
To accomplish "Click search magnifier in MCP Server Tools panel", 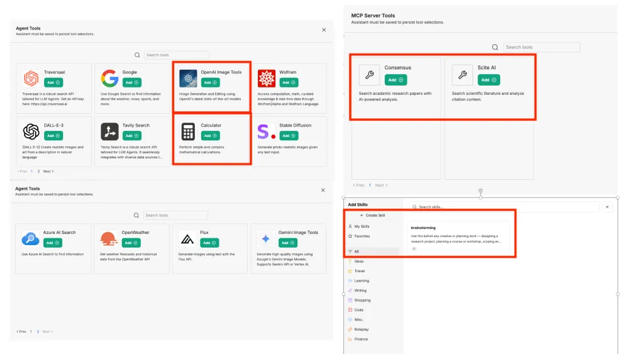I will pyautogui.click(x=495, y=47).
